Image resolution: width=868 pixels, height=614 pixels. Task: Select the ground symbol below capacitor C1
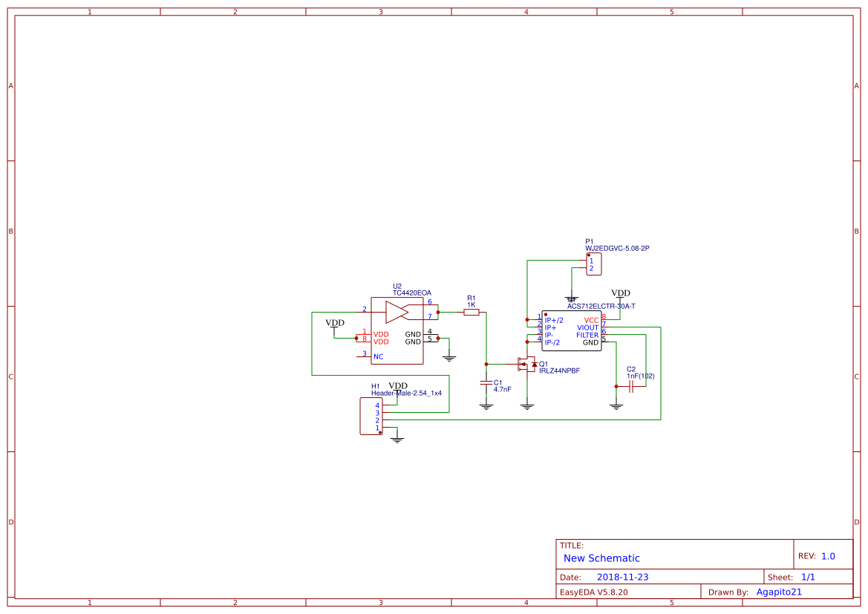tap(486, 406)
